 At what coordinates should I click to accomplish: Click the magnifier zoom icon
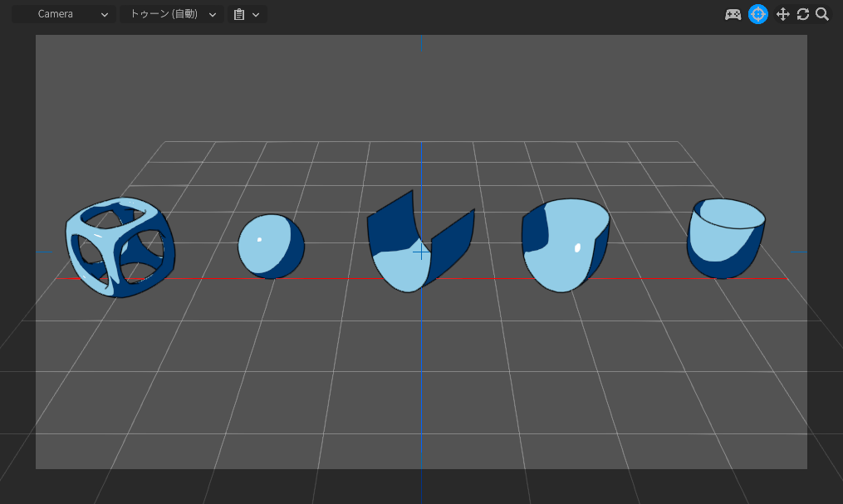pyautogui.click(x=822, y=14)
